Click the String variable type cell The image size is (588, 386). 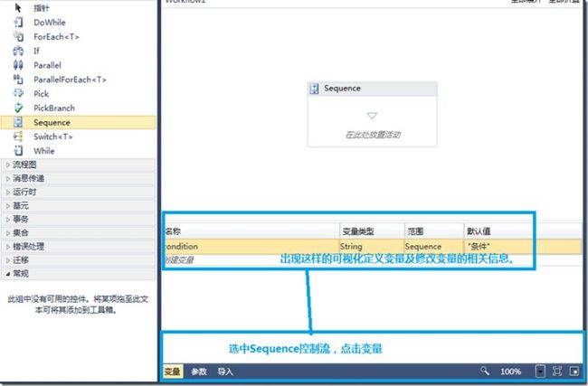(372, 246)
